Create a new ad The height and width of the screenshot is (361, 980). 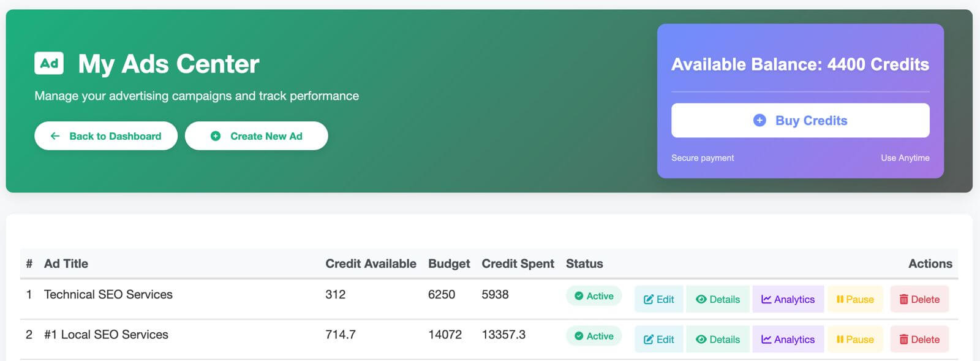(257, 136)
